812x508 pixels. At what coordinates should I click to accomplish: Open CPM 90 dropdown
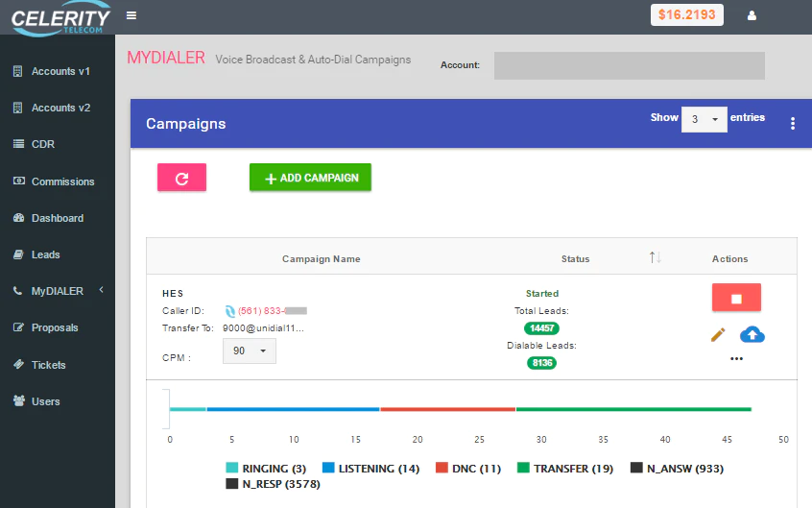tap(250, 351)
